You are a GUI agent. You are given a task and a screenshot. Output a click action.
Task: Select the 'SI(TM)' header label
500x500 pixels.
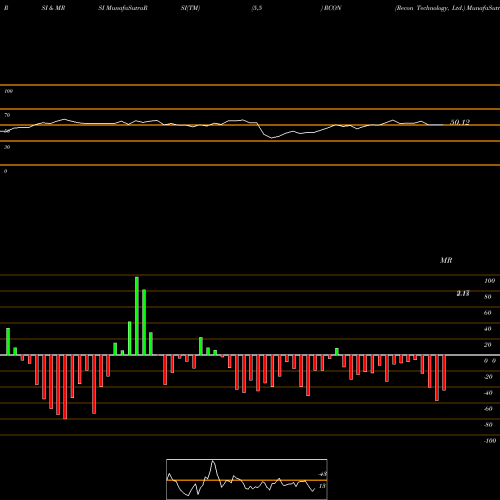(190, 8)
